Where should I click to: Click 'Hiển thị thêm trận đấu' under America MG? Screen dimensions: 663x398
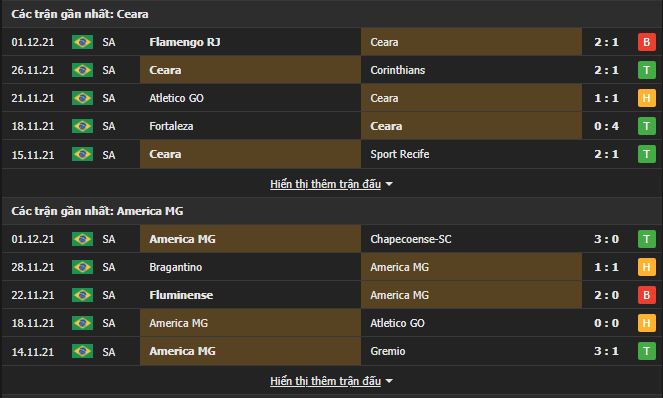pos(325,382)
